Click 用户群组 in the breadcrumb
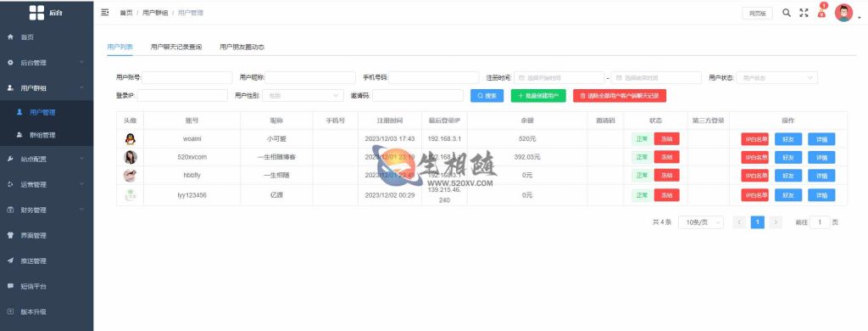This screenshot has height=331, width=868. point(155,13)
